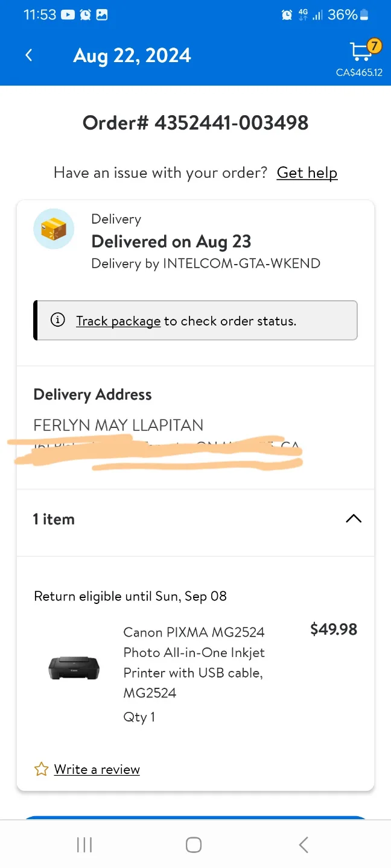
Task: Open Android recent apps button
Action: coord(84,845)
